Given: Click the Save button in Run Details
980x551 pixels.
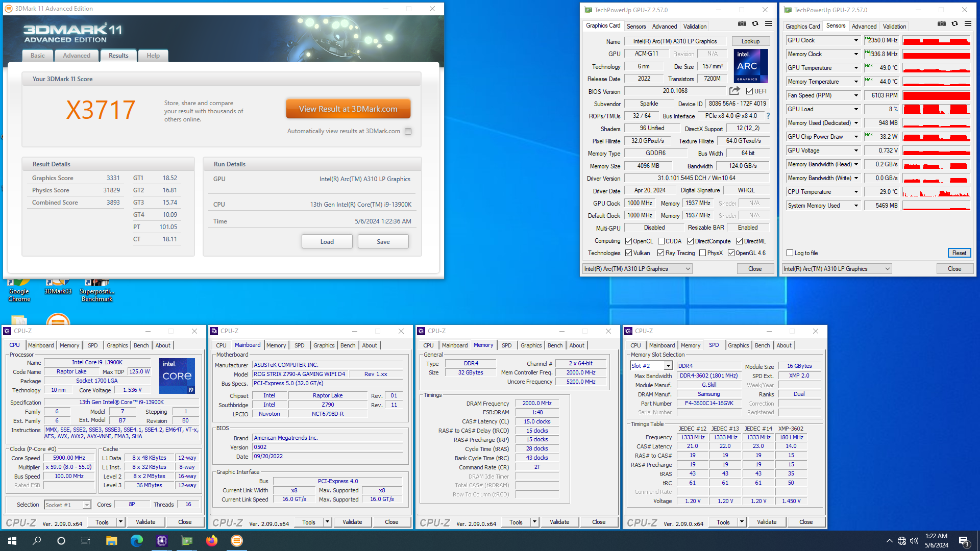Looking at the screenshot, I should point(383,242).
